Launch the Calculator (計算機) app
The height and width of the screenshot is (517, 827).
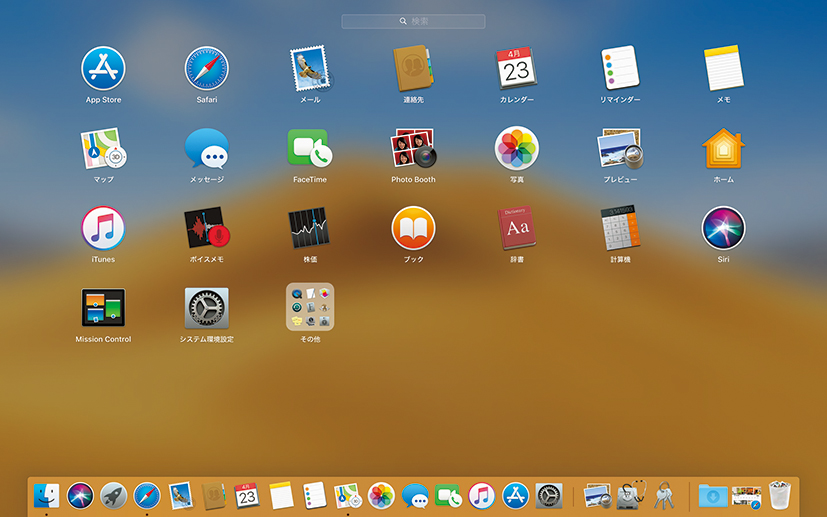point(620,229)
